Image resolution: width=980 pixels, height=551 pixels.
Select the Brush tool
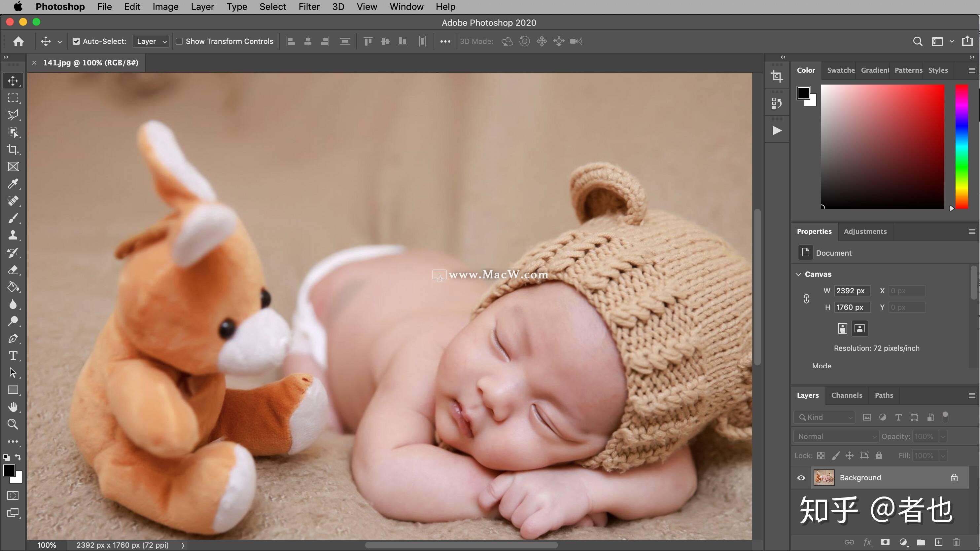[13, 218]
